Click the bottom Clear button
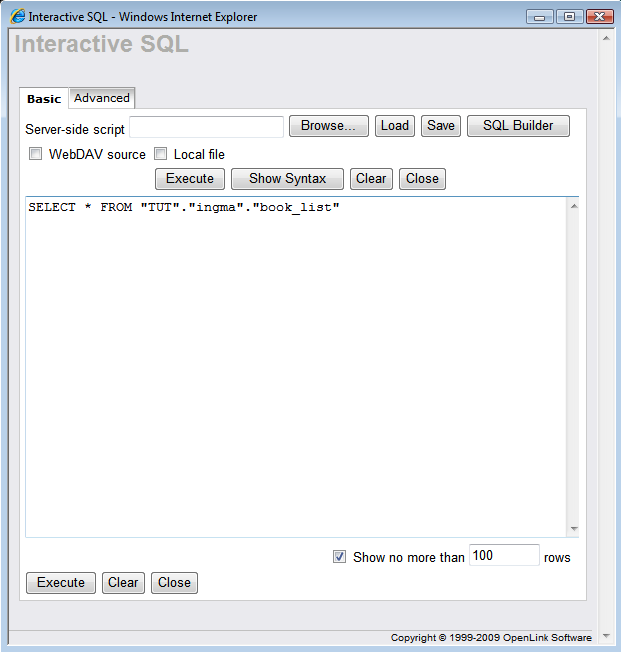Image resolution: width=621 pixels, height=652 pixels. coord(123,583)
